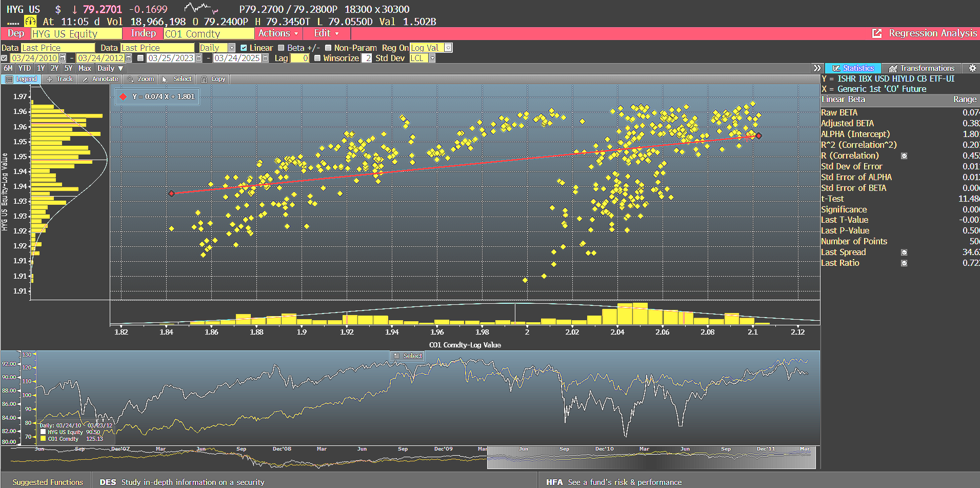The width and height of the screenshot is (980, 488).
Task: Click the dependent Data Last Price field
Action: (x=57, y=48)
